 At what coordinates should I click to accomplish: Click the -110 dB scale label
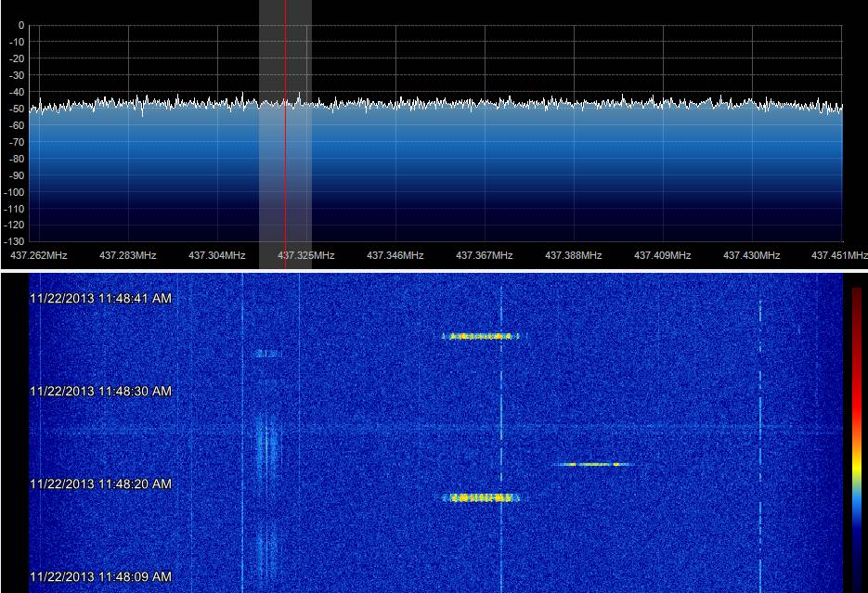[15, 209]
